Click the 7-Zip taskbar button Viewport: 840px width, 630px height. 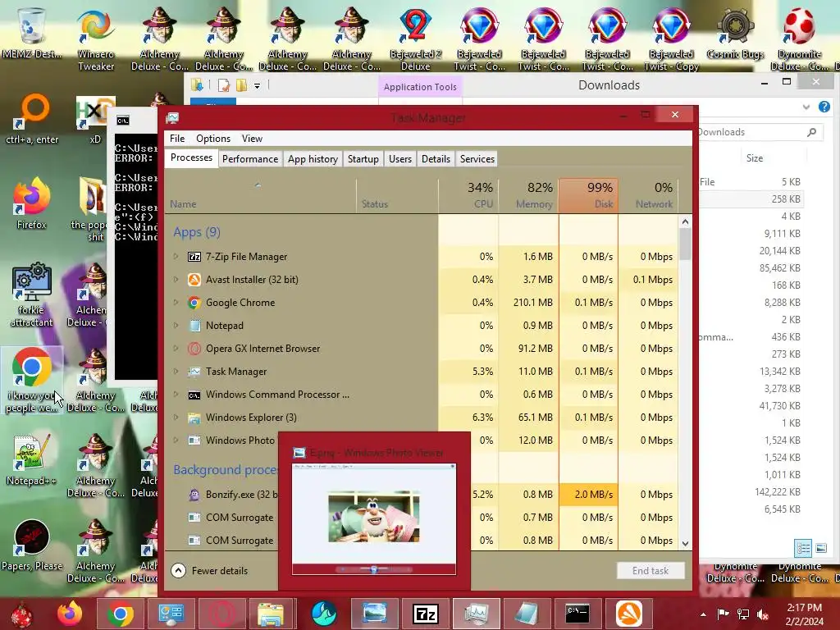click(426, 614)
